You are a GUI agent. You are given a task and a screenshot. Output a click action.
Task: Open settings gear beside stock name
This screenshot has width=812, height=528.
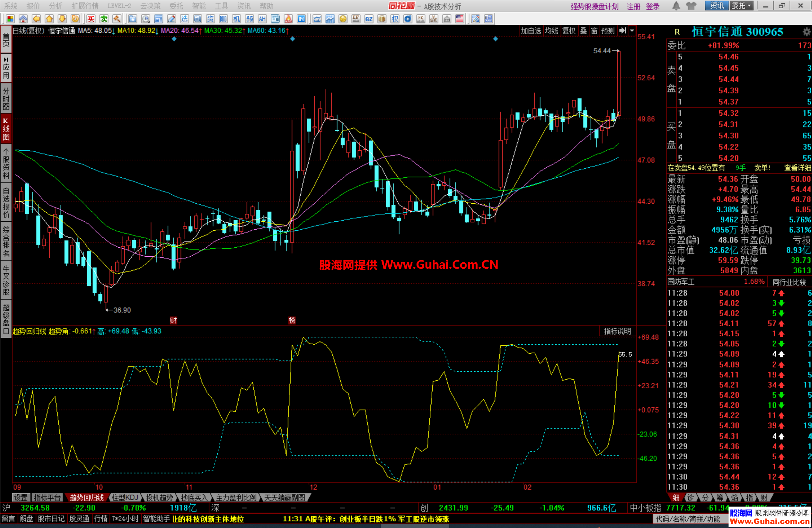point(806,32)
